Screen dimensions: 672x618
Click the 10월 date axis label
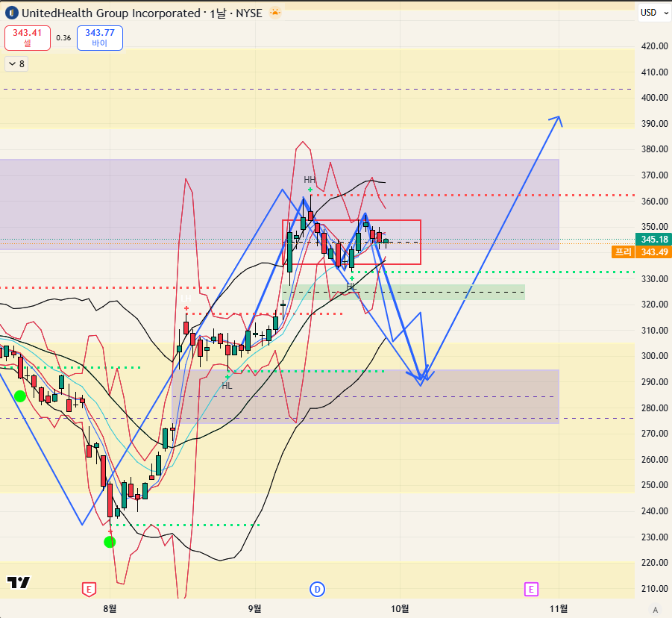coord(400,608)
